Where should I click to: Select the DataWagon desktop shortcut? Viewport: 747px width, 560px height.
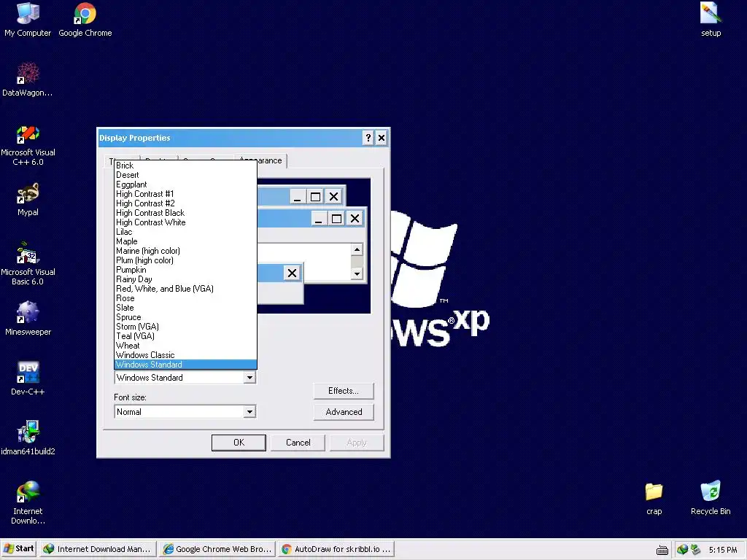tap(28, 79)
